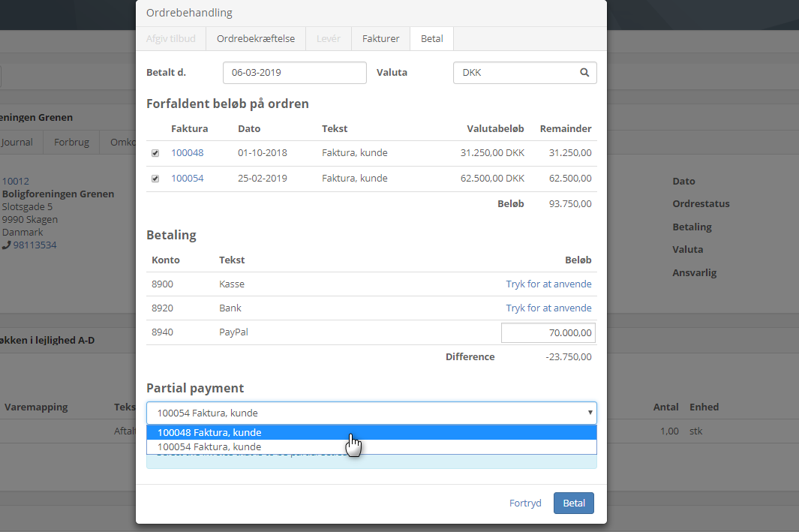799x532 pixels.
Task: Uncheck the checkbox for invoice 100048
Action: [x=155, y=153]
